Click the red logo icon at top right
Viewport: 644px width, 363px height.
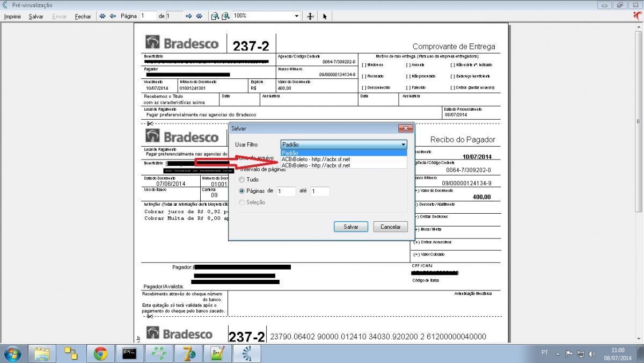tap(637, 16)
